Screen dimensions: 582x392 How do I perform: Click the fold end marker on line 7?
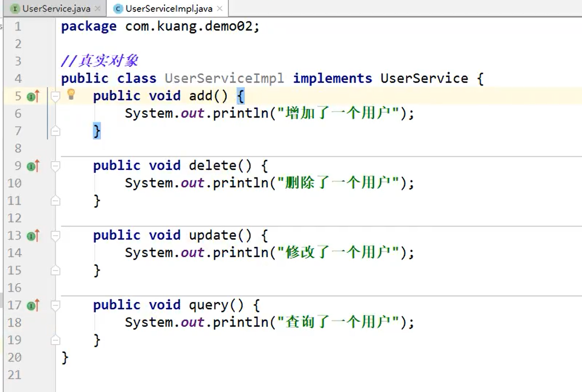[x=55, y=131]
